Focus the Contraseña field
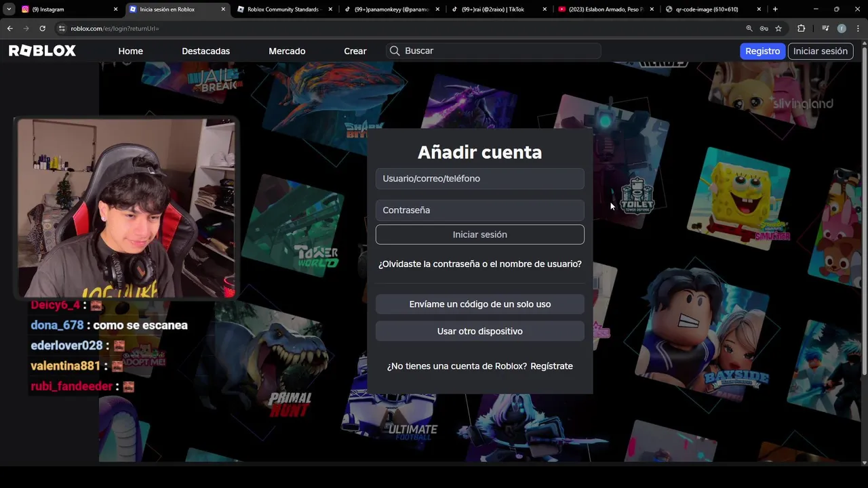This screenshot has width=868, height=488. (479, 210)
